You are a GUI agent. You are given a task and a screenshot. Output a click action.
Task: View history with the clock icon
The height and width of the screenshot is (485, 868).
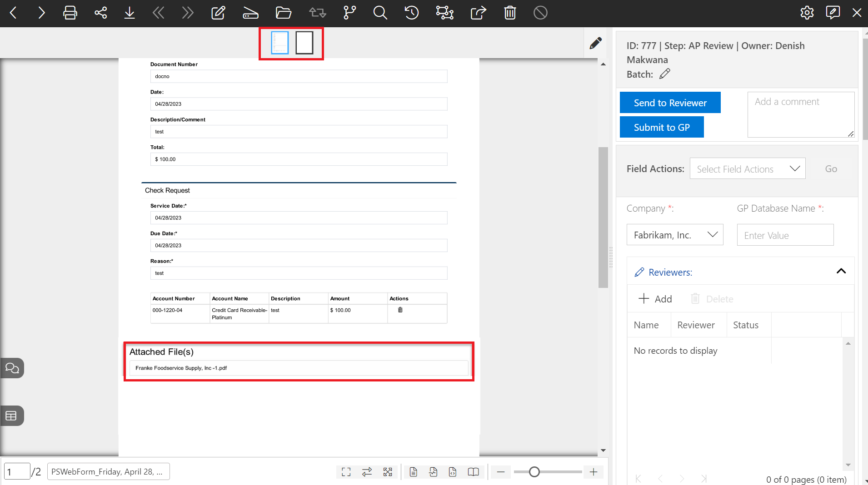coord(412,13)
